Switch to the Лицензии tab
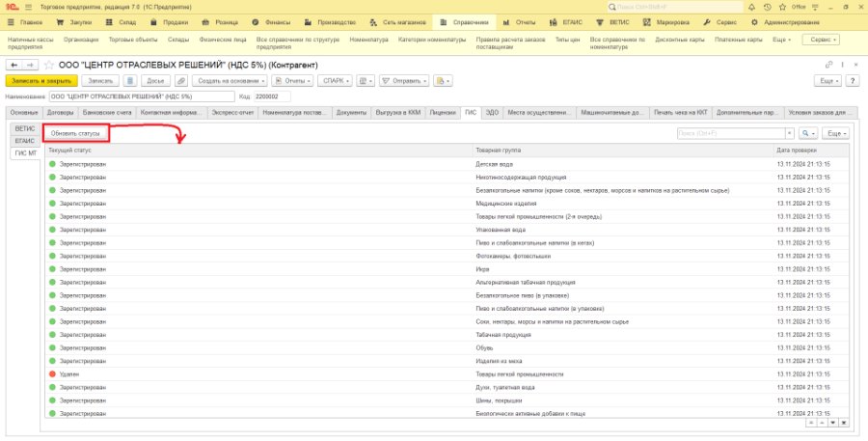This screenshot has height=441, width=868. [443, 113]
